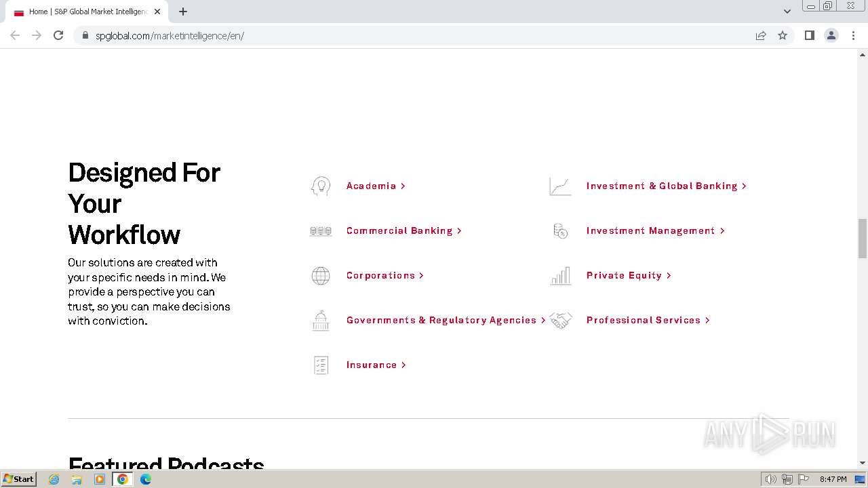Click the Professional Services handshake icon
Screen dimensions: 868x488
click(561, 321)
